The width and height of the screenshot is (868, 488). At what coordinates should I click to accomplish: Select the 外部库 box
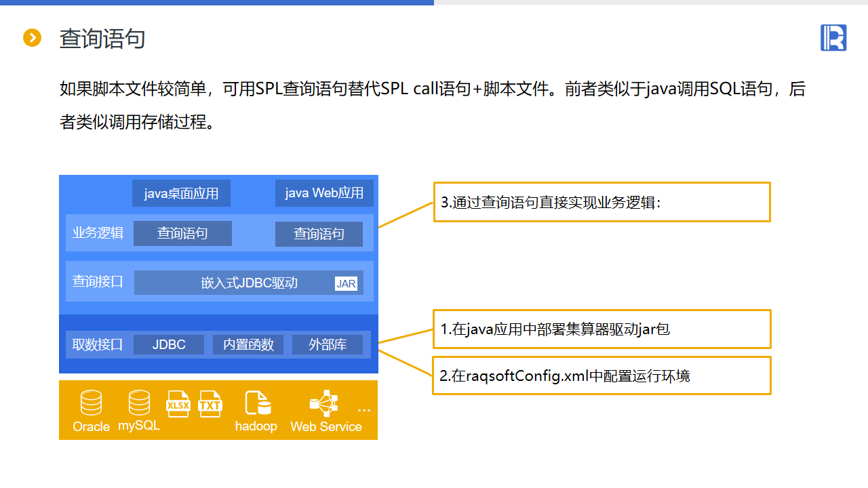click(328, 344)
